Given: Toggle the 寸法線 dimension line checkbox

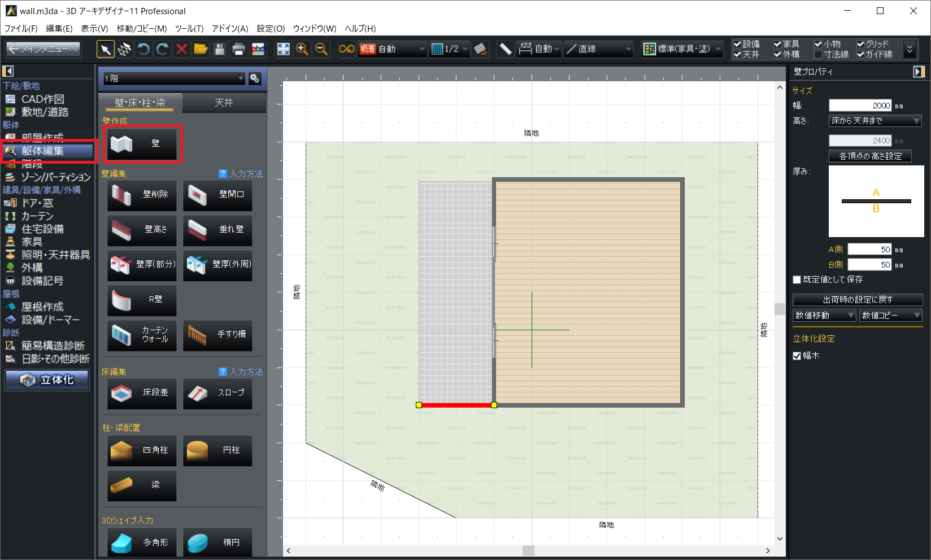Looking at the screenshot, I should pos(818,55).
